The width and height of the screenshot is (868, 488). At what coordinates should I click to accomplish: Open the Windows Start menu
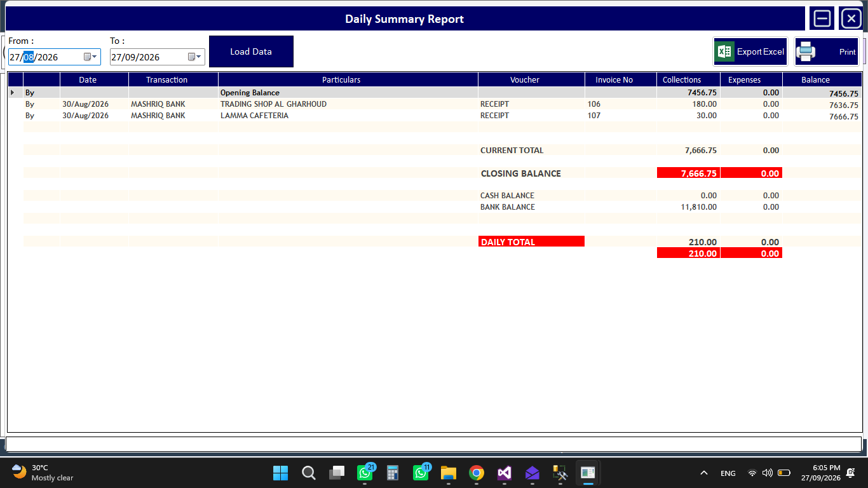point(280,473)
